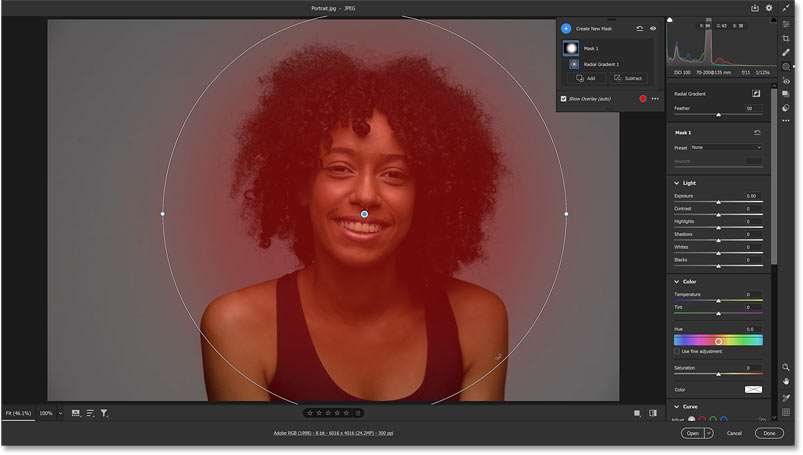
Task: Toggle the shadow clipping warning in histogram
Action: 670,20
